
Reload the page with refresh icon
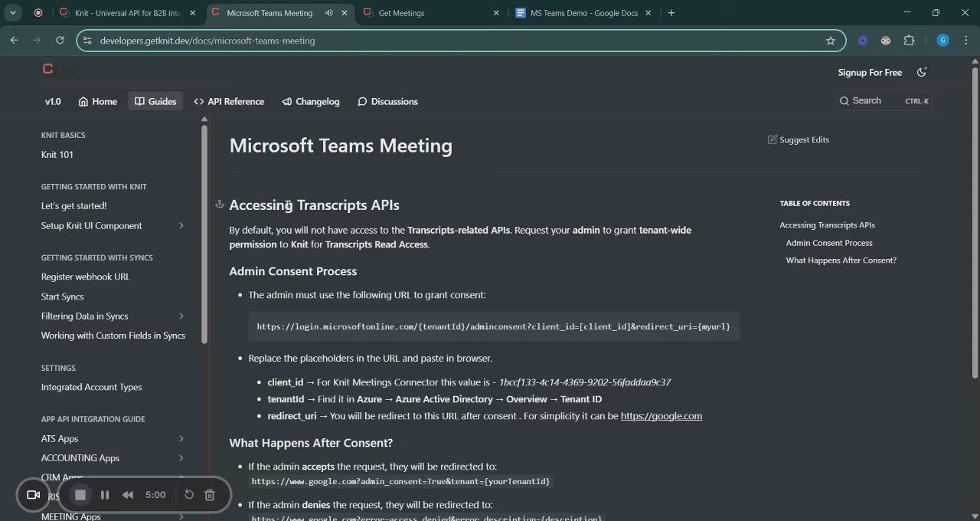click(x=60, y=41)
